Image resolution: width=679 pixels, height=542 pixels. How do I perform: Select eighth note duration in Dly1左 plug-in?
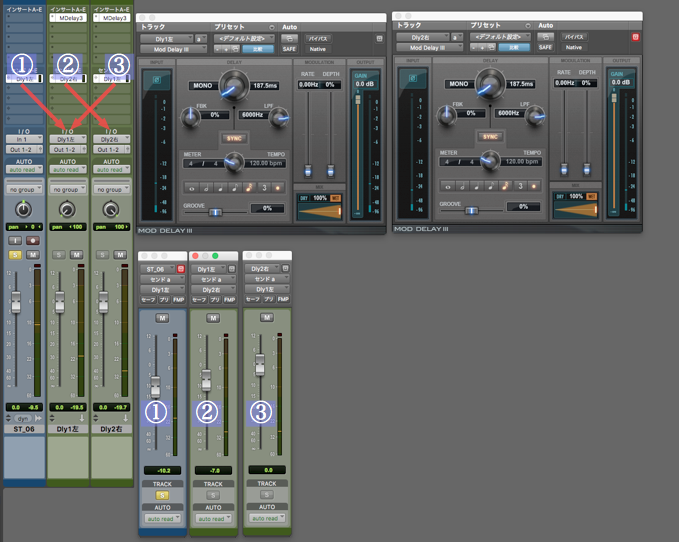point(235,188)
